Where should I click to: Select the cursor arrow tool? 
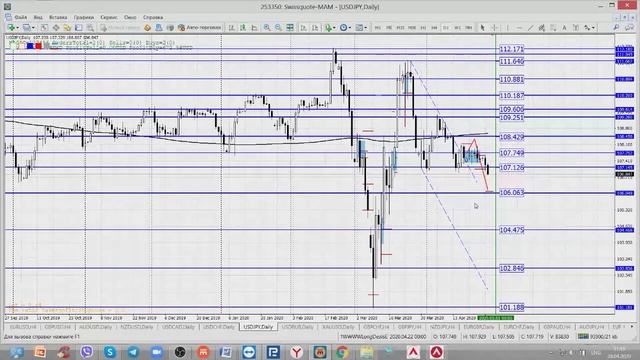click(482, 28)
